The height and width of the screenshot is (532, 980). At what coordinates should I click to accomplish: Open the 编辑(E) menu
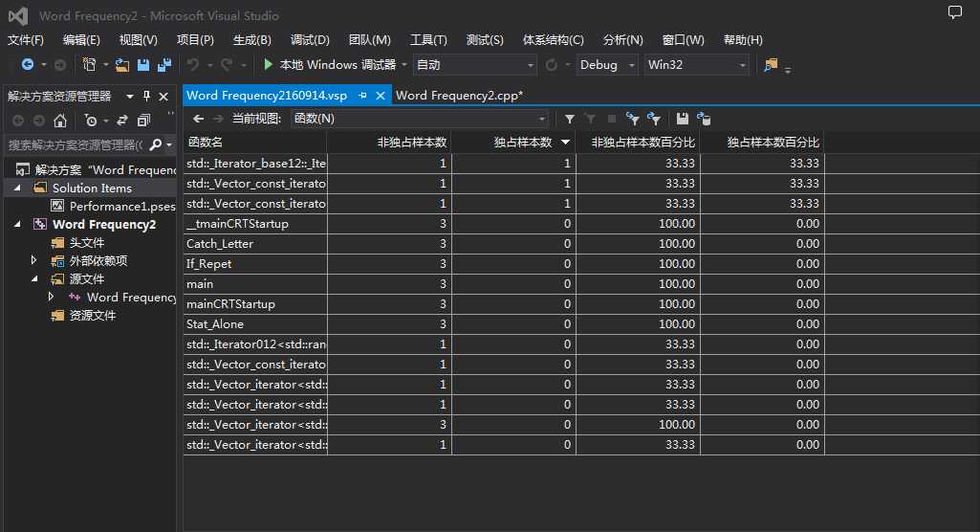pos(81,40)
